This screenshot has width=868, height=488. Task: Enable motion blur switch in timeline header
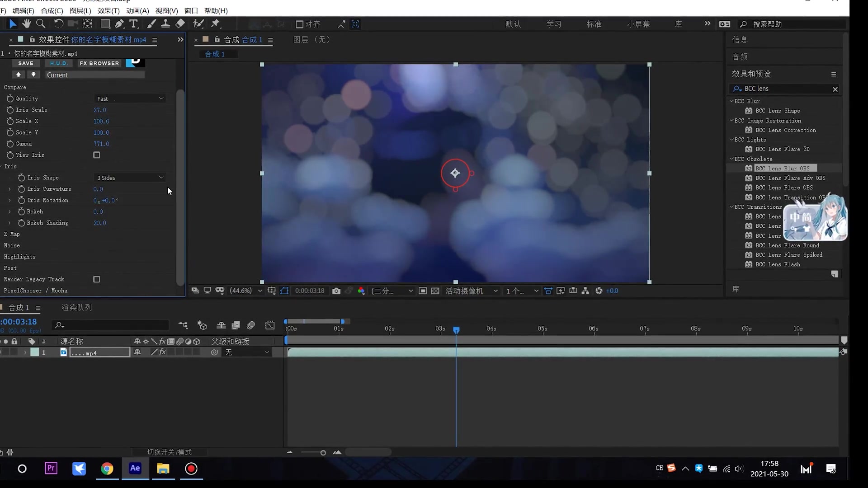click(251, 325)
